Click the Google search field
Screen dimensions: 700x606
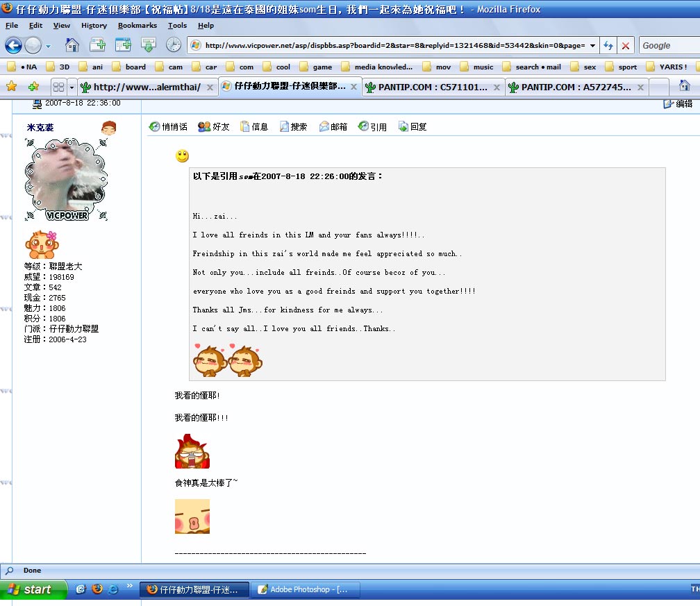(669, 46)
